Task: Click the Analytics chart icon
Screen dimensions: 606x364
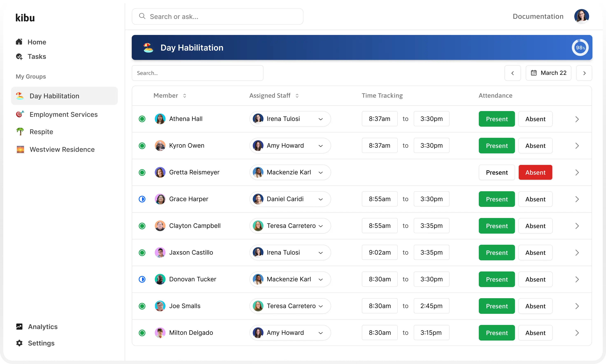Action: click(x=19, y=327)
